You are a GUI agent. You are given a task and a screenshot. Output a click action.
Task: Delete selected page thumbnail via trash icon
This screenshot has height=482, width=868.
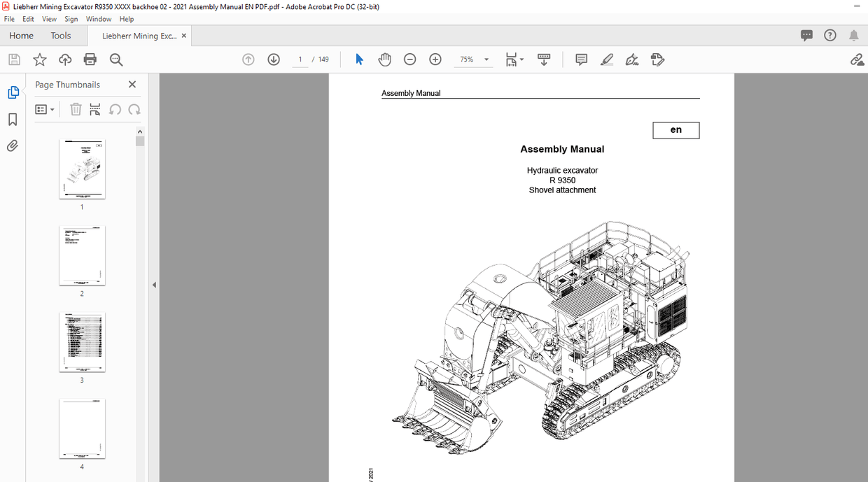pyautogui.click(x=76, y=109)
